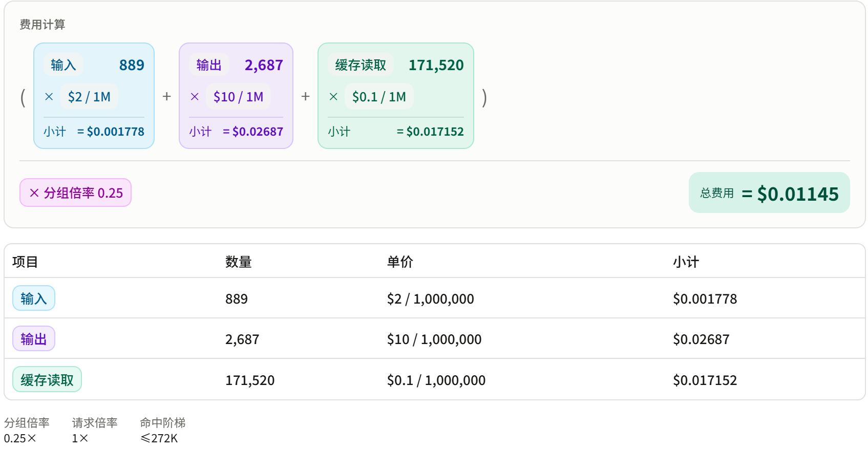868x449 pixels.
Task: Click the 项目 column header
Action: (25, 262)
